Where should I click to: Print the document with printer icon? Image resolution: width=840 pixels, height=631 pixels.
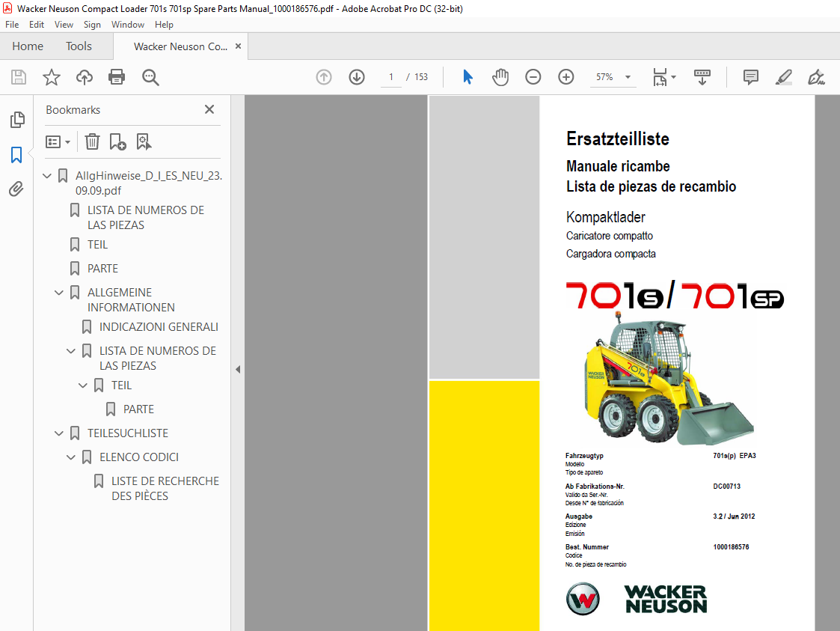click(117, 77)
